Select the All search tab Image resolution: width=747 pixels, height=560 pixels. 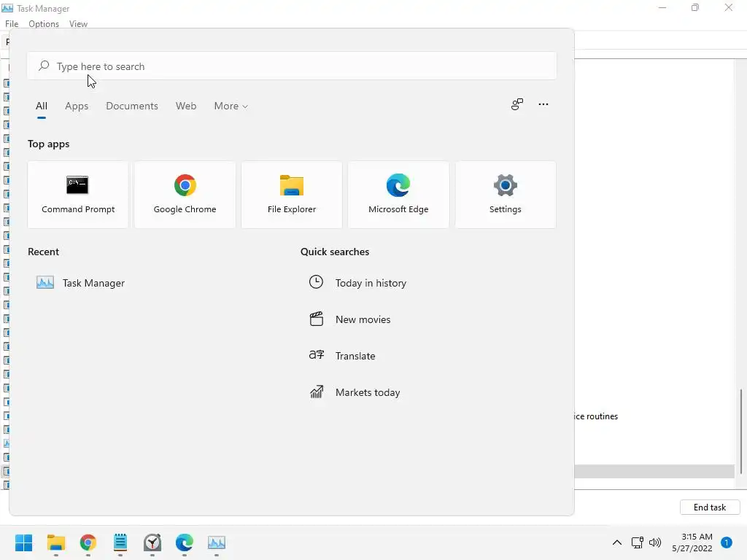coord(42,106)
